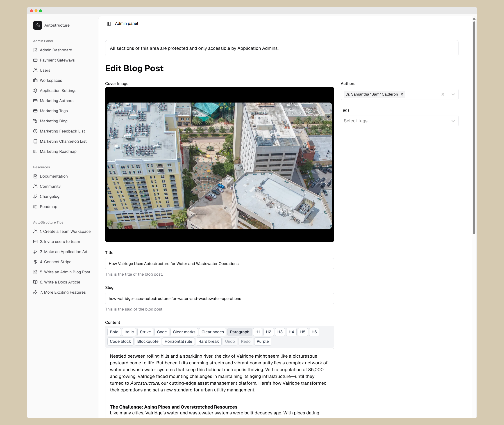Click into the Slug input field
The width and height of the screenshot is (504, 425).
pyautogui.click(x=219, y=299)
